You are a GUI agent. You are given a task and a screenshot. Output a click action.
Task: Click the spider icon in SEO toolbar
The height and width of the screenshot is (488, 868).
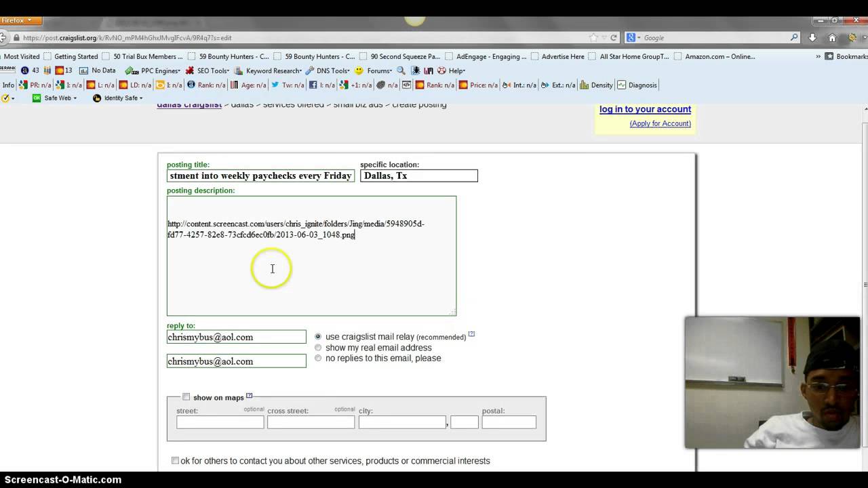click(416, 70)
